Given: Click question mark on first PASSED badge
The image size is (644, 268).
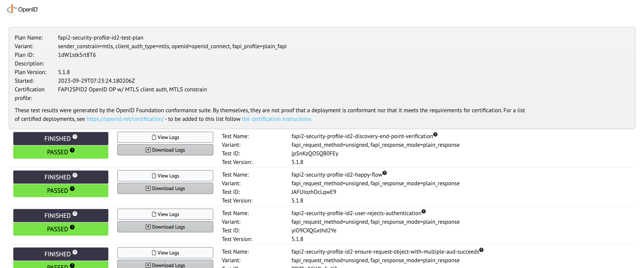Looking at the screenshot, I should (72, 150).
